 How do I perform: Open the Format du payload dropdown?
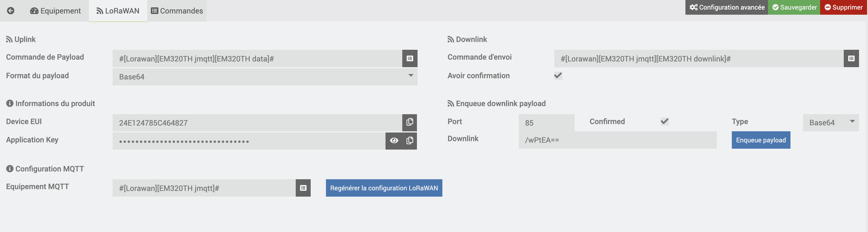point(265,77)
